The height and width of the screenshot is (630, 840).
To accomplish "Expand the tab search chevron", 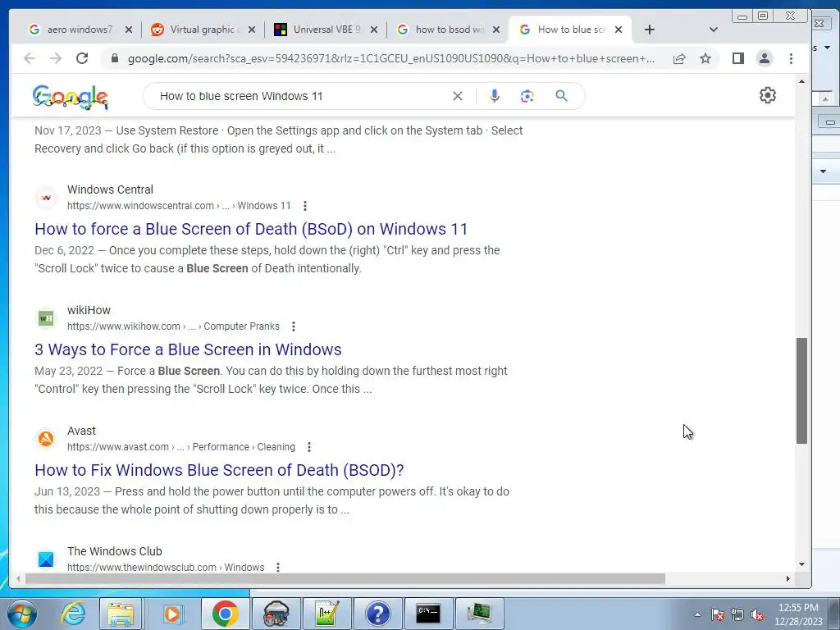I will 713,30.
